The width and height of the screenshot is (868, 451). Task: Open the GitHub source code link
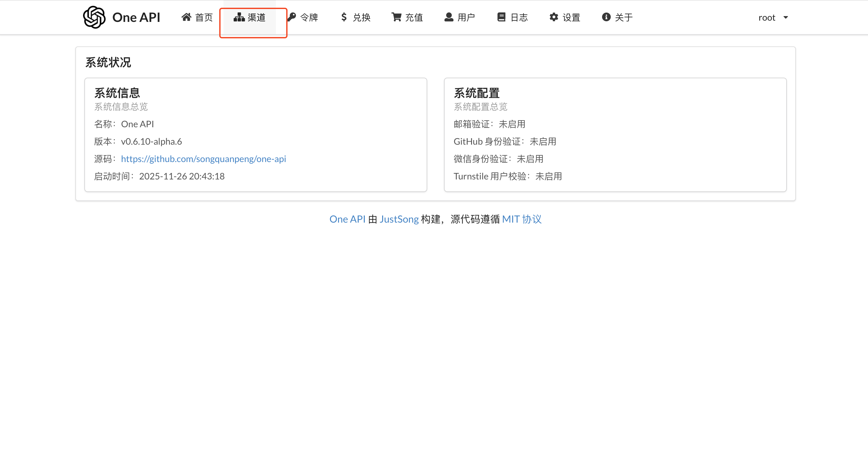coord(203,159)
